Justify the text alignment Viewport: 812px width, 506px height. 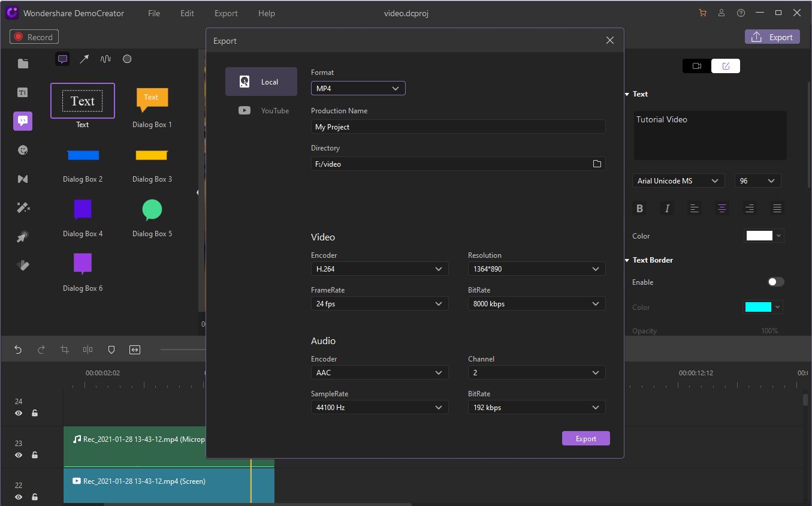(x=777, y=209)
